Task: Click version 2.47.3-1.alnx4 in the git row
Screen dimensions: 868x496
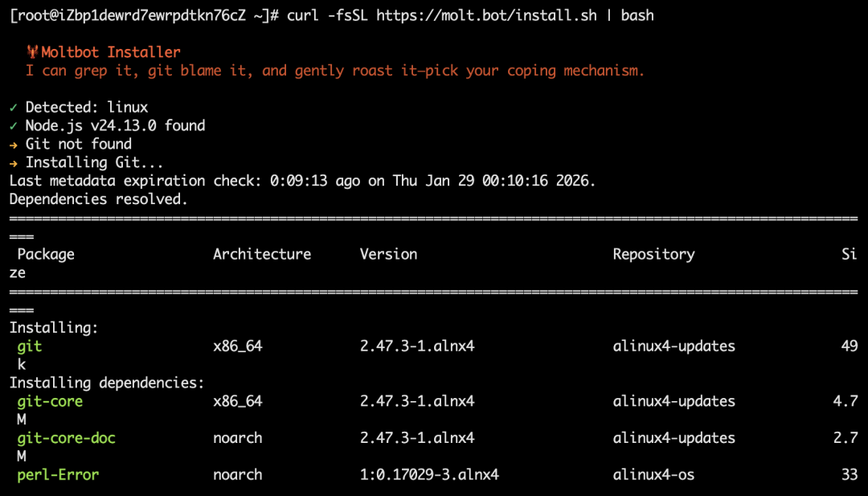Action: point(417,346)
